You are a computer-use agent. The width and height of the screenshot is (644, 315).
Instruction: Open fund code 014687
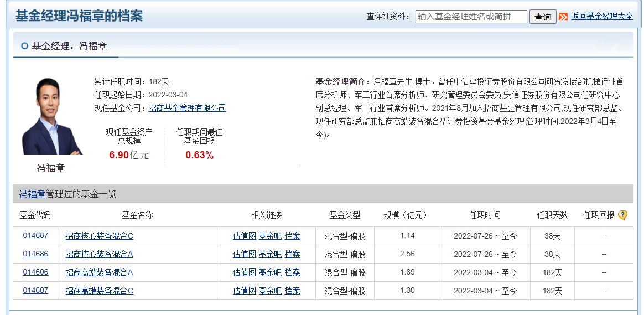tap(35, 235)
